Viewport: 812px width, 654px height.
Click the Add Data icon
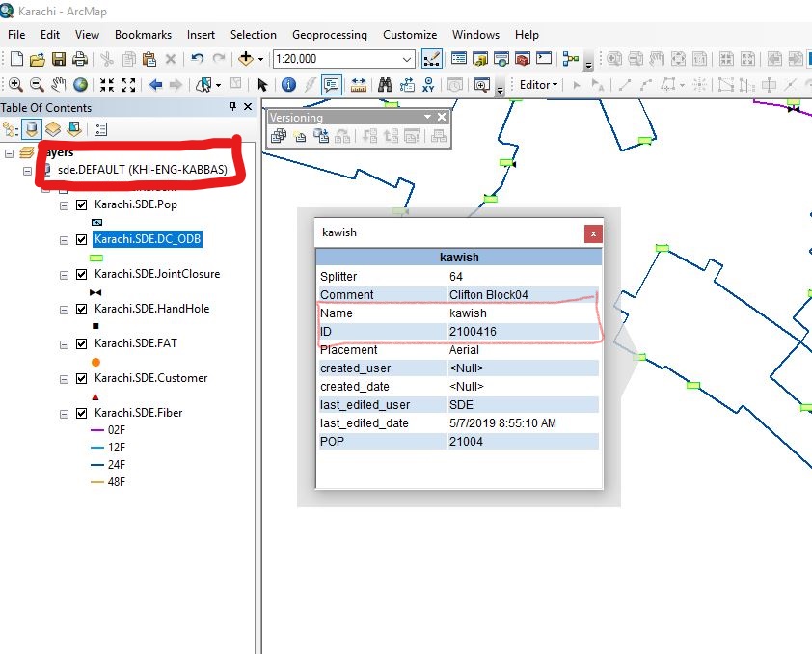[246, 59]
